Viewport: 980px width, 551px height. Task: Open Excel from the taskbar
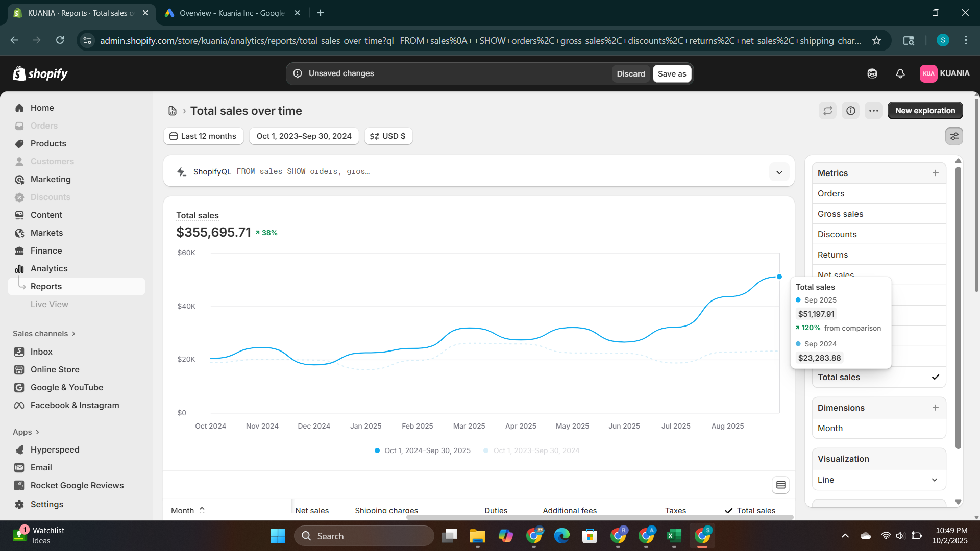674,536
